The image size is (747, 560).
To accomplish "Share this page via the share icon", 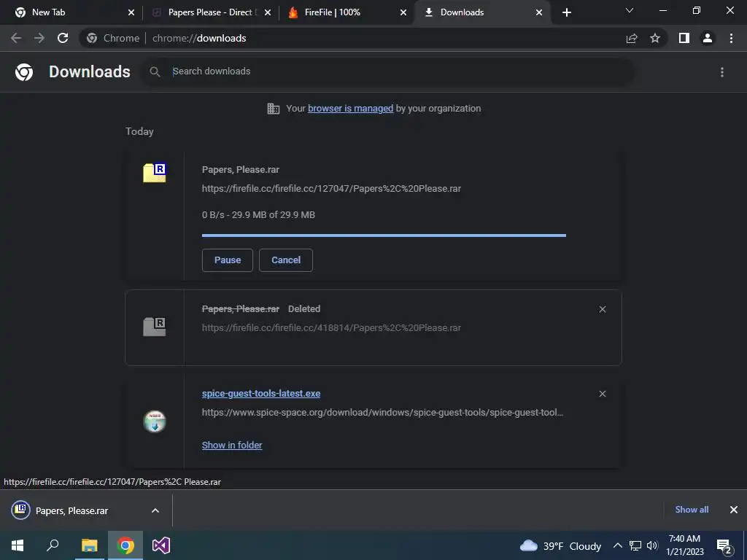I will click(x=632, y=38).
